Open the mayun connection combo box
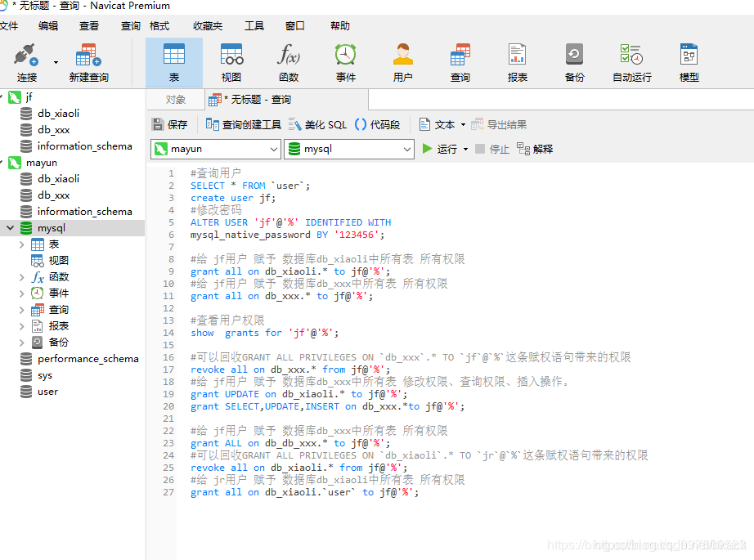This screenshot has width=754, height=560. [216, 149]
